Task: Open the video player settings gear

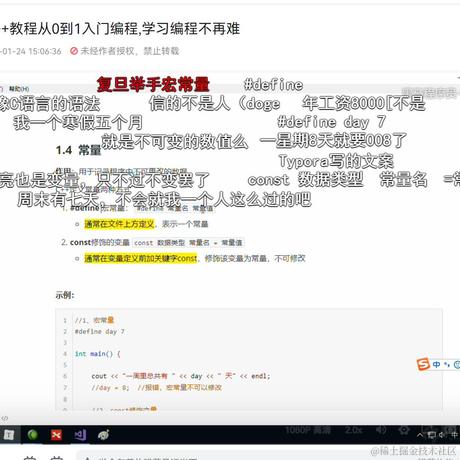Action: pos(404,430)
